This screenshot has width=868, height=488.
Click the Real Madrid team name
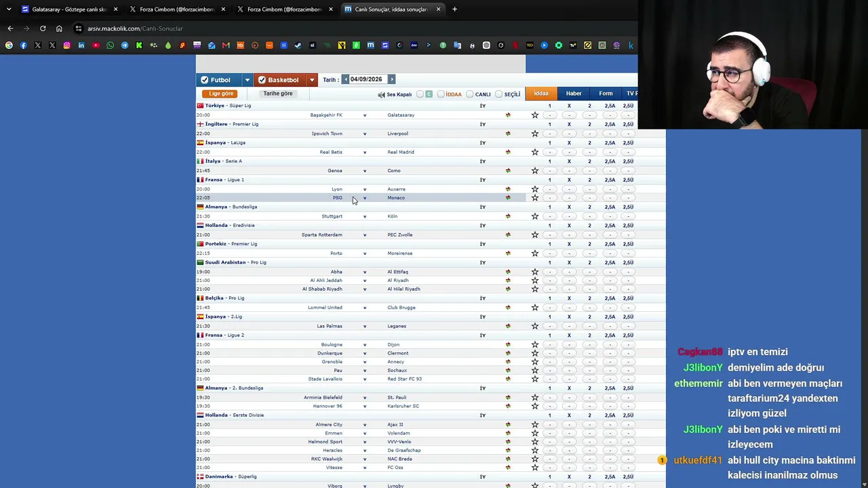click(x=401, y=152)
